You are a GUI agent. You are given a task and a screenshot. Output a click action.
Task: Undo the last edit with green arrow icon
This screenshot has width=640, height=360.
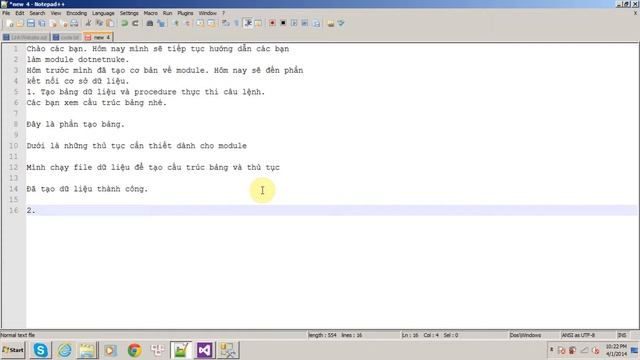(x=124, y=23)
